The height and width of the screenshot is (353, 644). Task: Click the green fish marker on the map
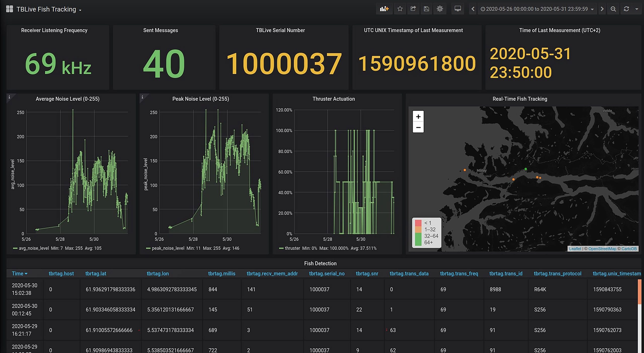(x=525, y=169)
